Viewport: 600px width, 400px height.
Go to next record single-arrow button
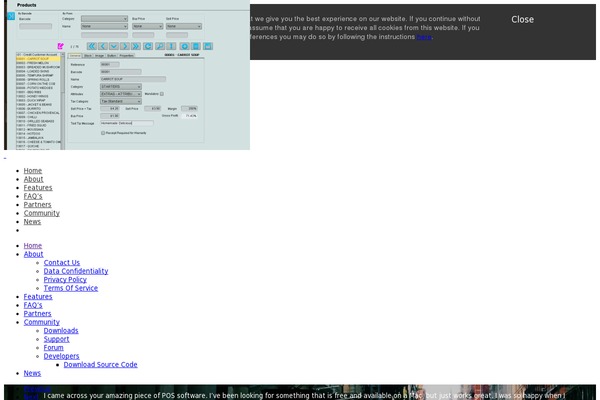pyautogui.click(x=125, y=46)
